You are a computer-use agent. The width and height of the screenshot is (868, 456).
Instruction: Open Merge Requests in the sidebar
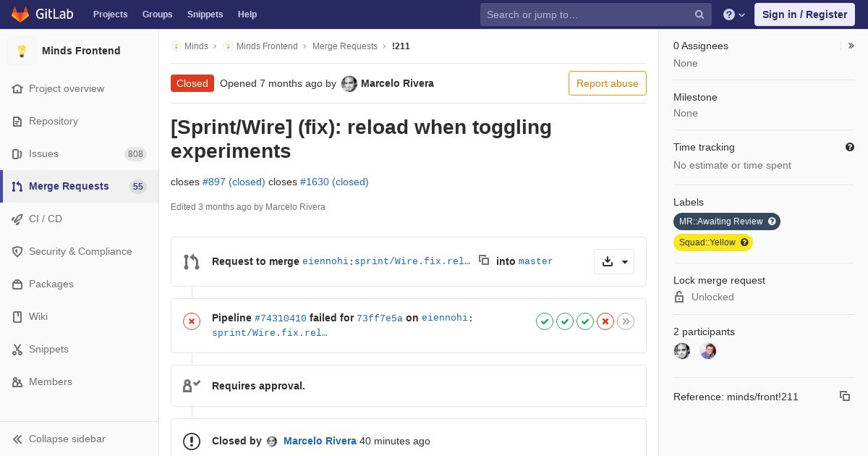69,186
